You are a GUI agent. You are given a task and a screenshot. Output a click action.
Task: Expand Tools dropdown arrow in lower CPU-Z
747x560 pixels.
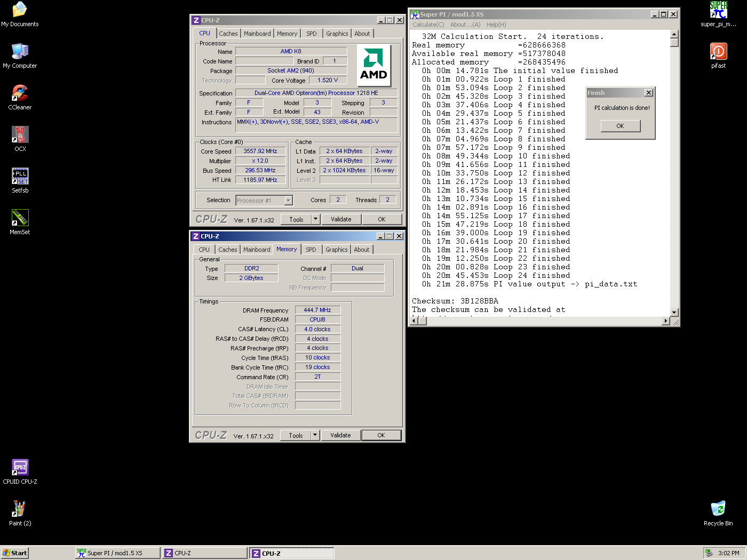[x=315, y=435]
